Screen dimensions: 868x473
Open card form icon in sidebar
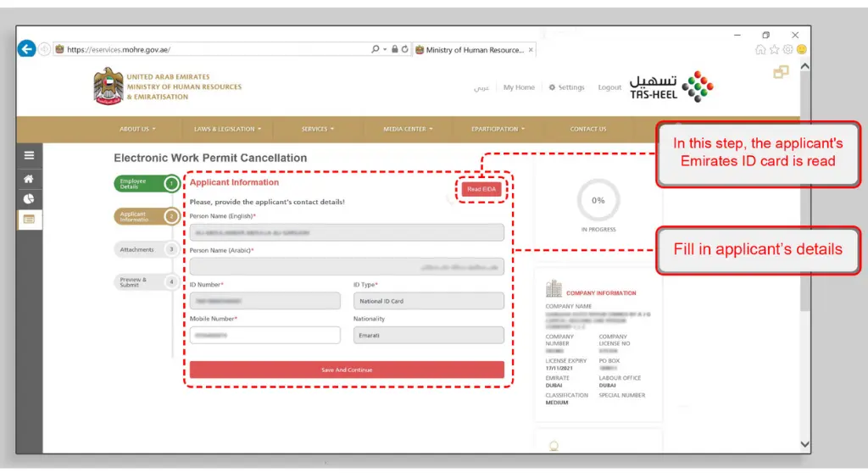click(x=29, y=220)
